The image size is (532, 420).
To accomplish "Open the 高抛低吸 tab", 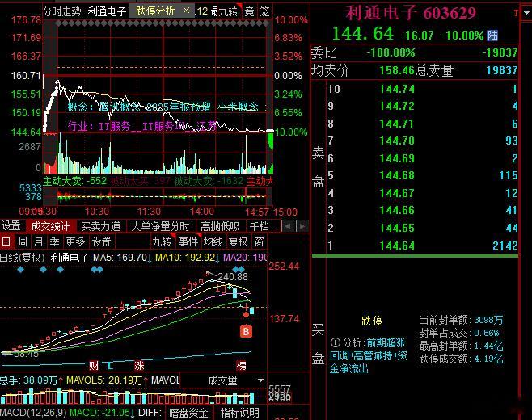I will 220,226.
